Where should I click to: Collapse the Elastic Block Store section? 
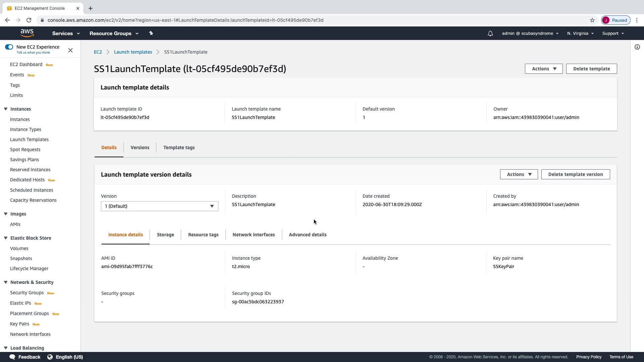point(6,238)
